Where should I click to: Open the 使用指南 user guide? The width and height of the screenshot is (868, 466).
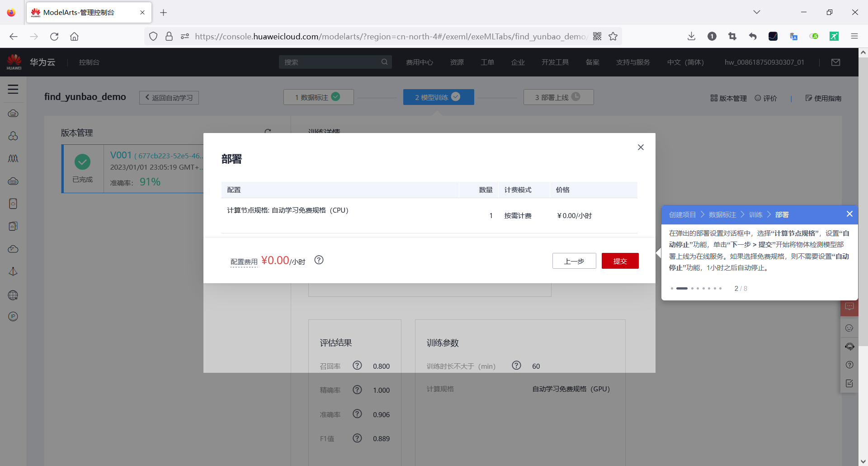(x=824, y=98)
